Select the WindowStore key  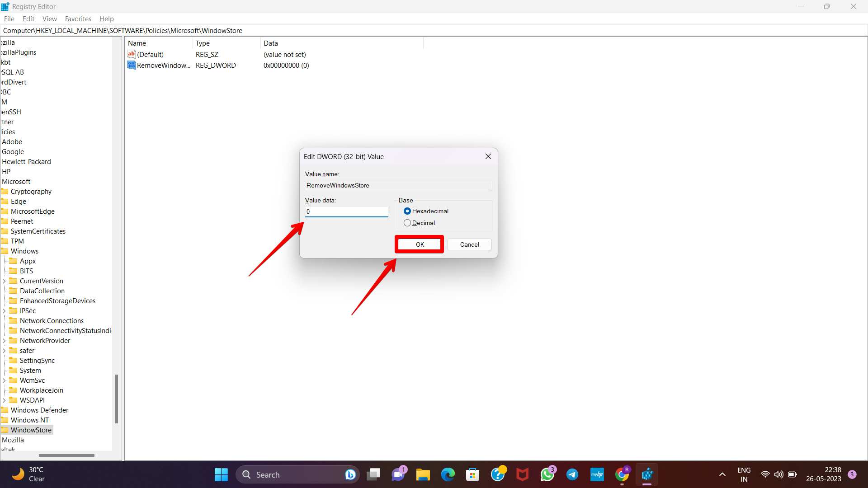pos(31,430)
